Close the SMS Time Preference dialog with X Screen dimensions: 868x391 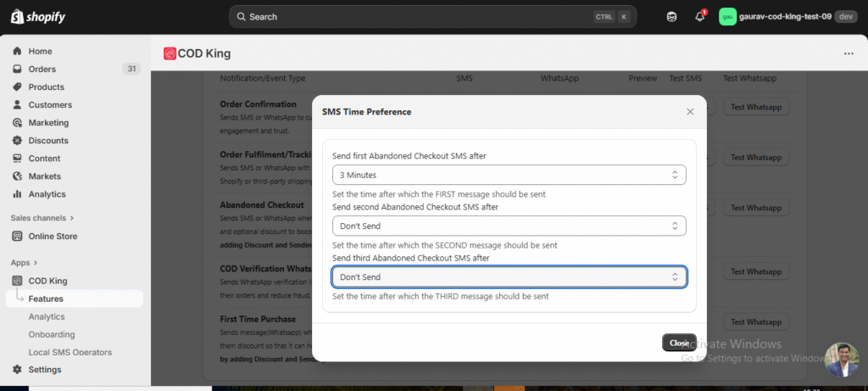click(690, 111)
